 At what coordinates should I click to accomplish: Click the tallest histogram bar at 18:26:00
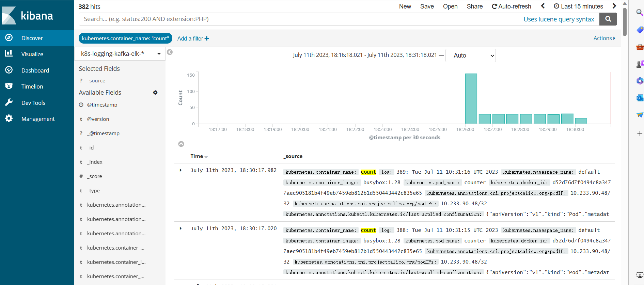(x=471, y=99)
